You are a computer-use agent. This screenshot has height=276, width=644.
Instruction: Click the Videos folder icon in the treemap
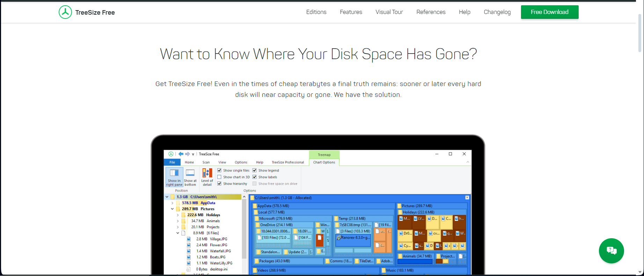click(x=255, y=270)
